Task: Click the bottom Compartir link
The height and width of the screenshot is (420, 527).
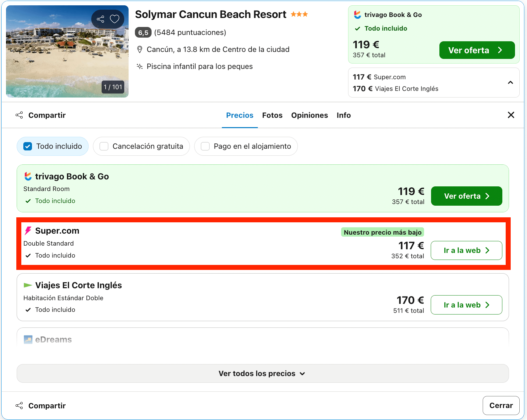Action: click(47, 406)
